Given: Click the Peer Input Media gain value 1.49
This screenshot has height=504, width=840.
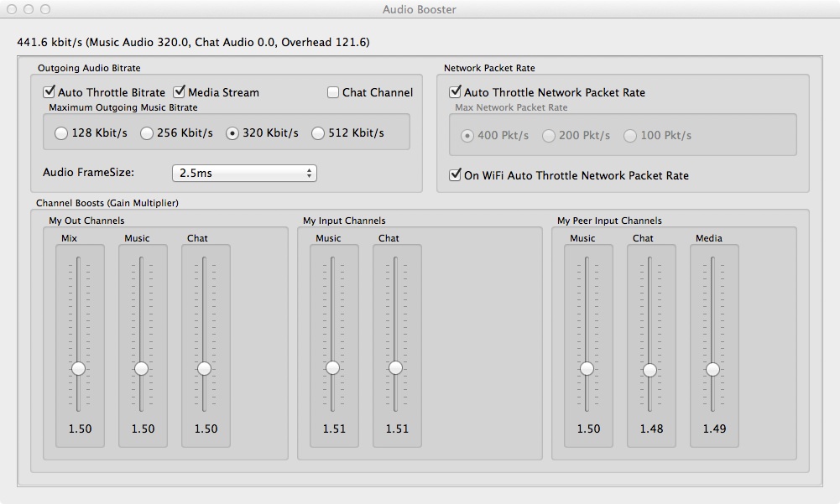Looking at the screenshot, I should coord(715,429).
